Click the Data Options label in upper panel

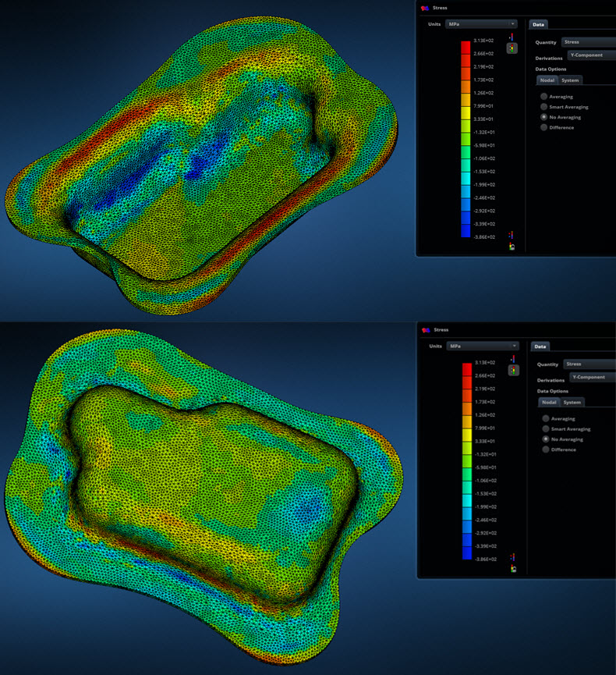551,69
